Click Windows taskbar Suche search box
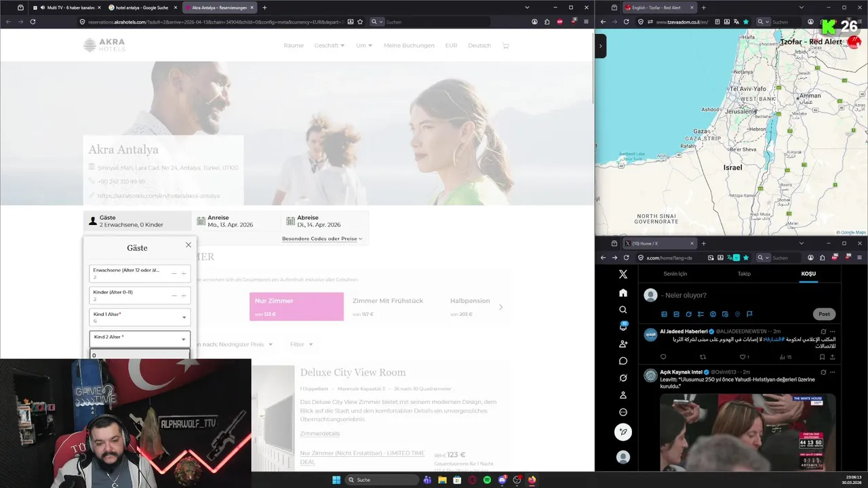Screen dimensions: 868x488 [x=382, y=480]
